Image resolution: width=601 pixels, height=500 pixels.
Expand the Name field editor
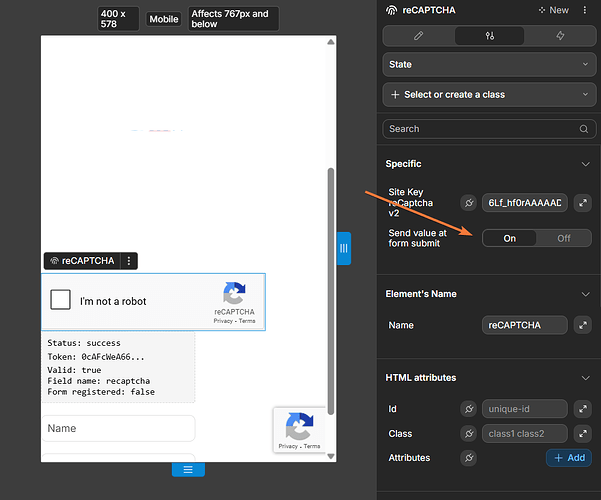click(x=583, y=325)
